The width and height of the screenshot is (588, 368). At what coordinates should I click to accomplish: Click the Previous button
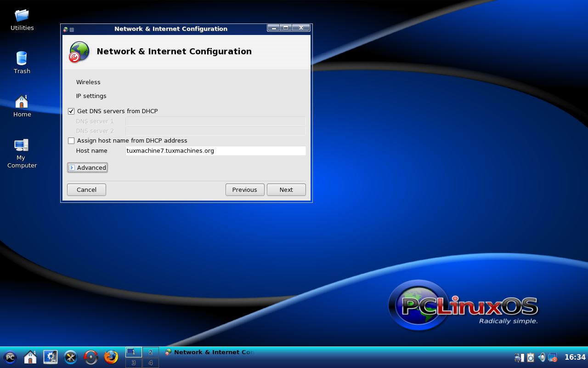tap(245, 190)
